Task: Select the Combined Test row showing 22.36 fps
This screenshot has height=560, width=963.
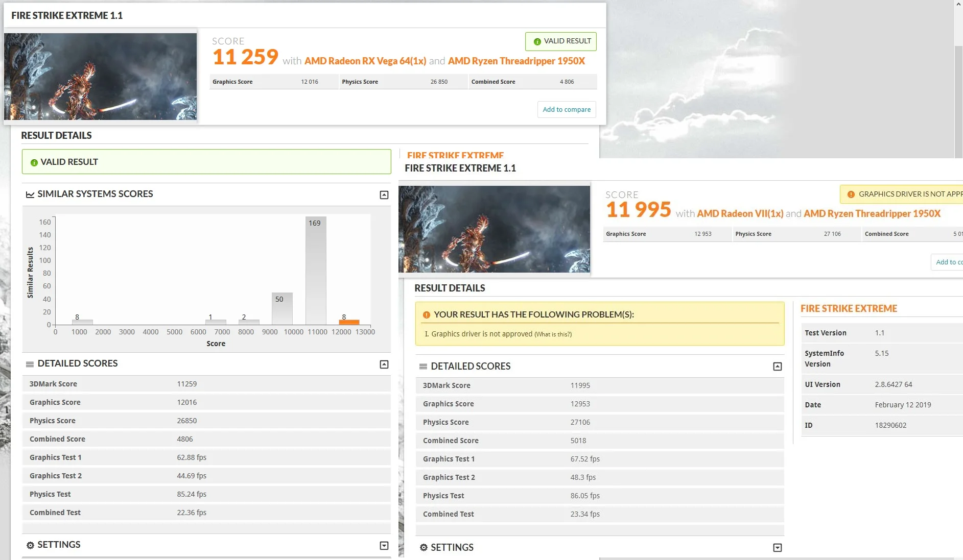Action: pos(206,513)
